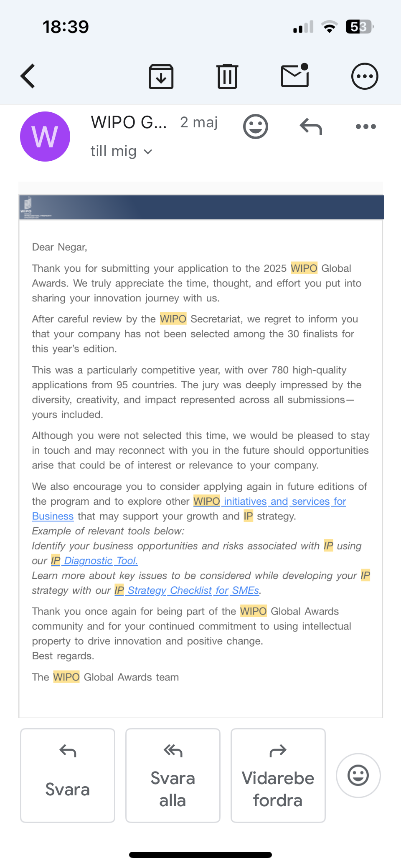Screen dimensions: 401x868
Task: Go back using the top-left arrow
Action: click(28, 76)
